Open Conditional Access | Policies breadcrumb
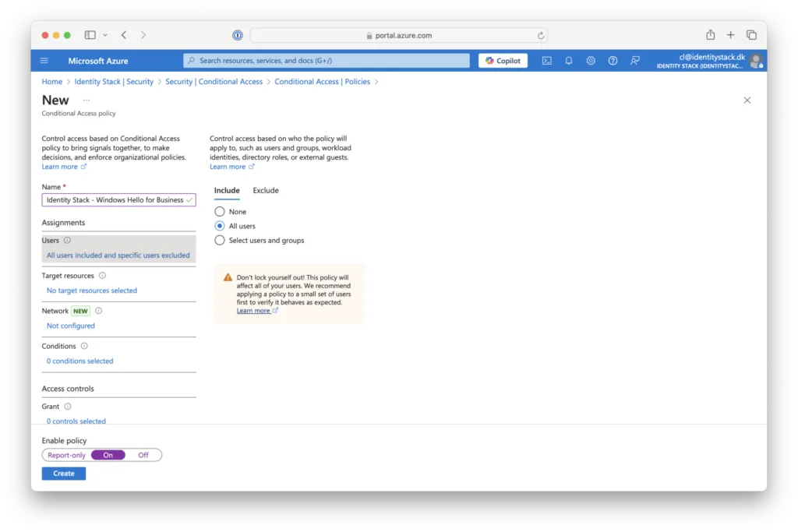Image resolution: width=798 pixels, height=532 pixels. coord(322,81)
